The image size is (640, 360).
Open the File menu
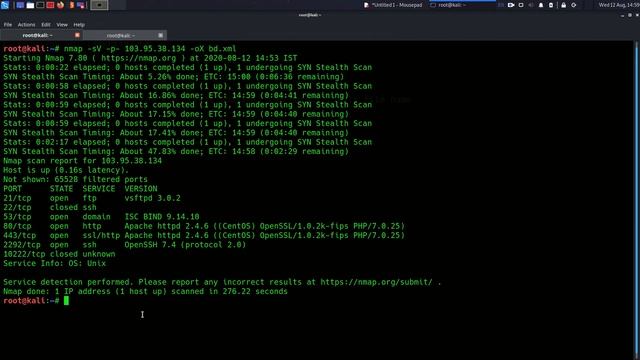point(8,25)
